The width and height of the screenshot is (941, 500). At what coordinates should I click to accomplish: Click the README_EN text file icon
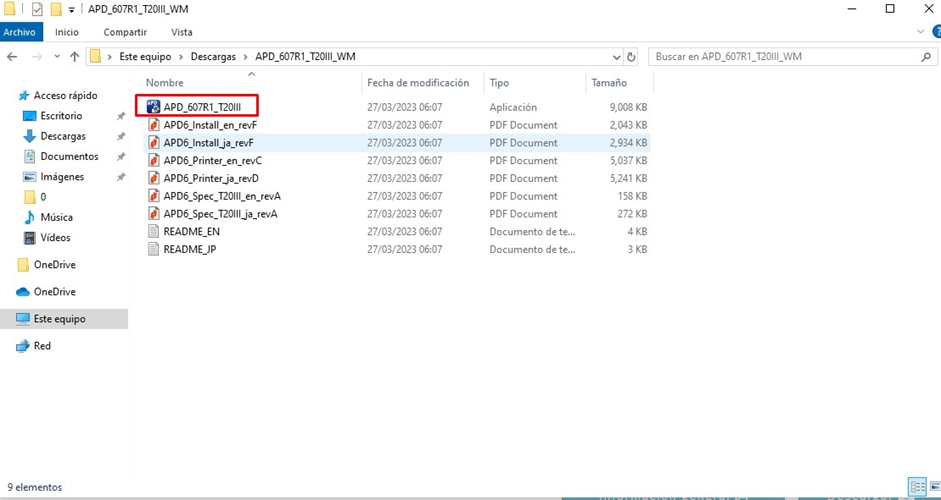point(154,231)
